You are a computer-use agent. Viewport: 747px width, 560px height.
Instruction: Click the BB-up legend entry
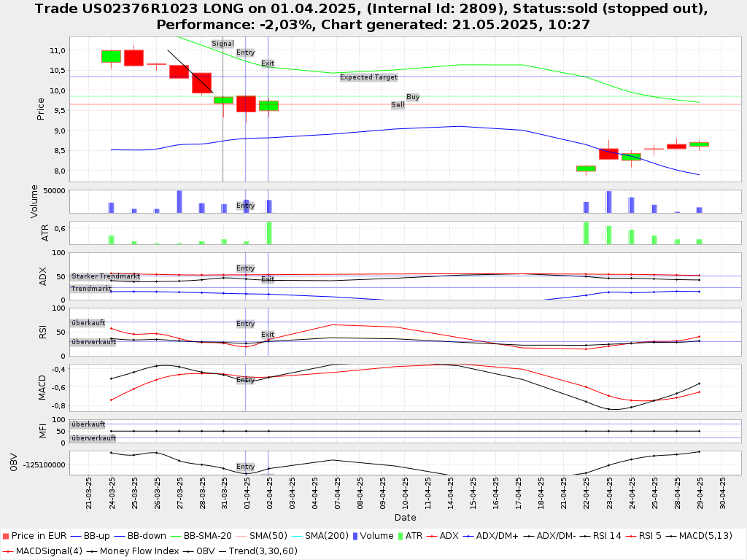pyautogui.click(x=91, y=537)
